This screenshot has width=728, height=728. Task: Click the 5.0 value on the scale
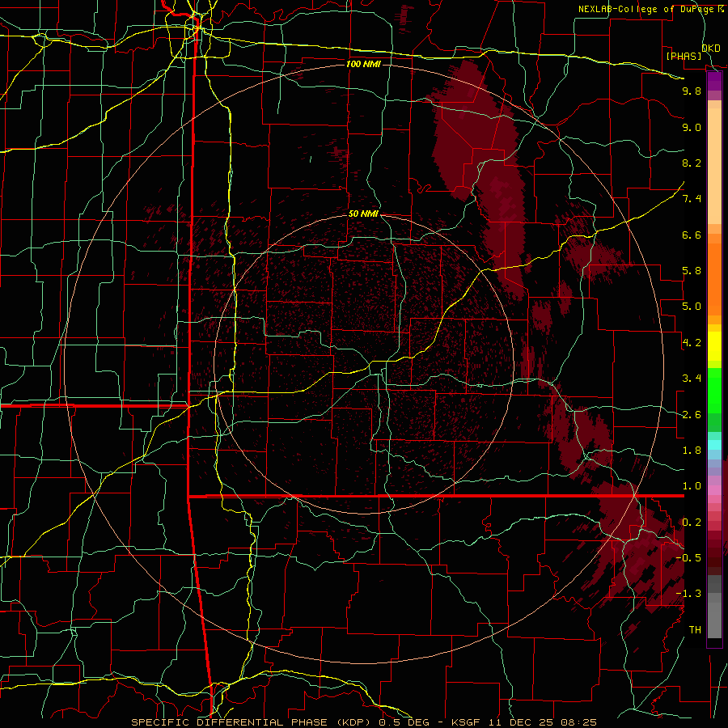pos(692,307)
